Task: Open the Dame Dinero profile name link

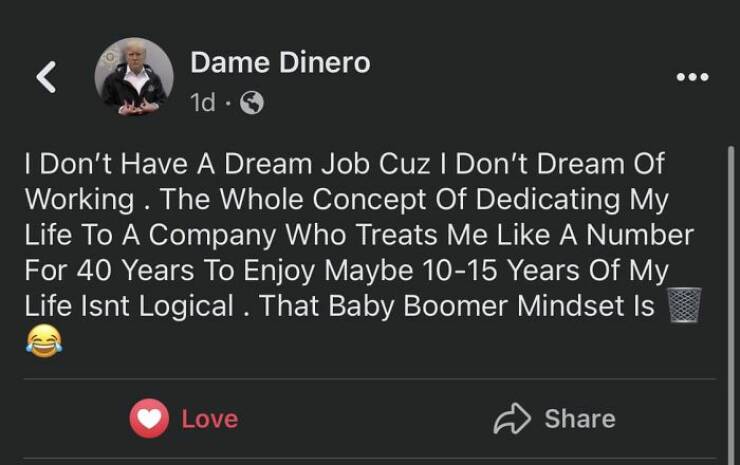Action: pyautogui.click(x=280, y=63)
